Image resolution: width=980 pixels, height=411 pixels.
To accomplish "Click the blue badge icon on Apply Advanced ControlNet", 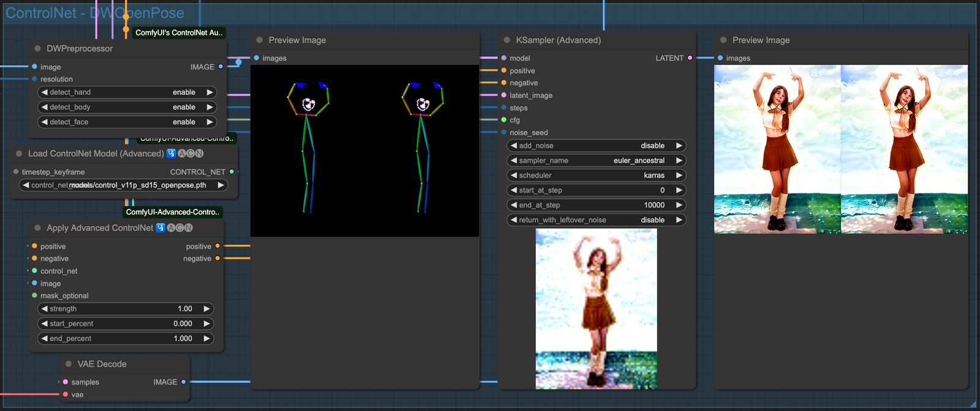I will [160, 228].
